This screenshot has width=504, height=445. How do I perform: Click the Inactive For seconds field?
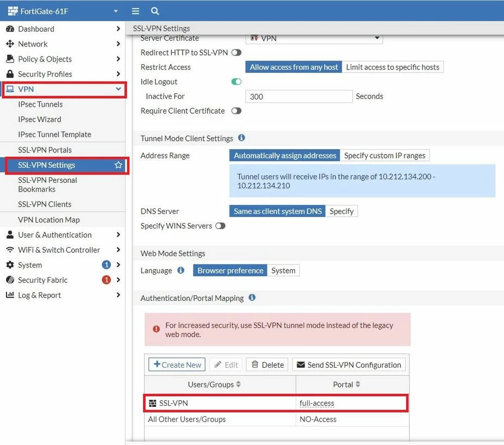[x=299, y=96]
